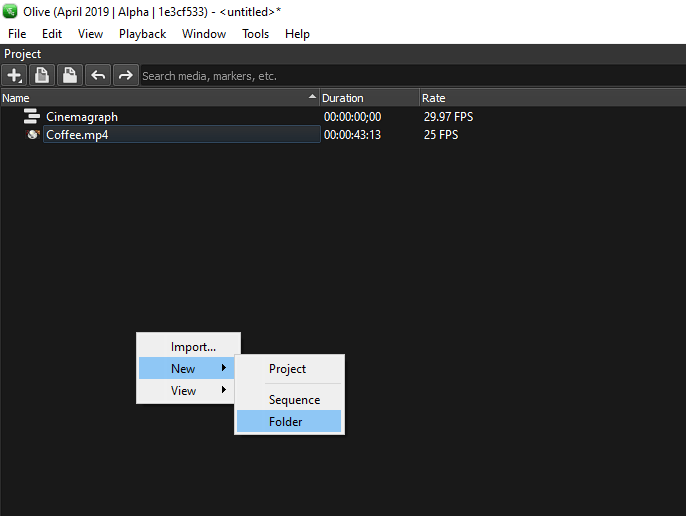This screenshot has width=686, height=516.
Task: Sort by the Name column header
Action: (160, 98)
